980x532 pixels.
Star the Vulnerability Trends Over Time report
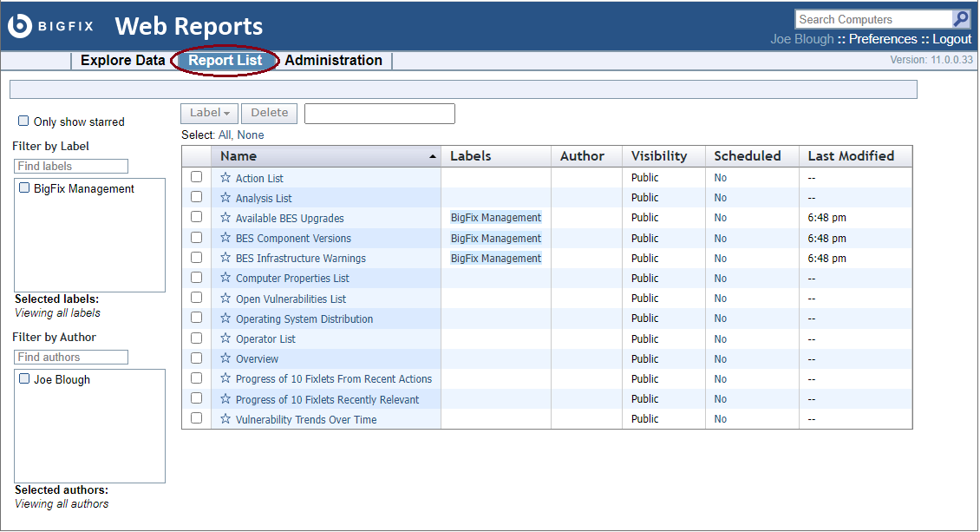[x=225, y=419]
